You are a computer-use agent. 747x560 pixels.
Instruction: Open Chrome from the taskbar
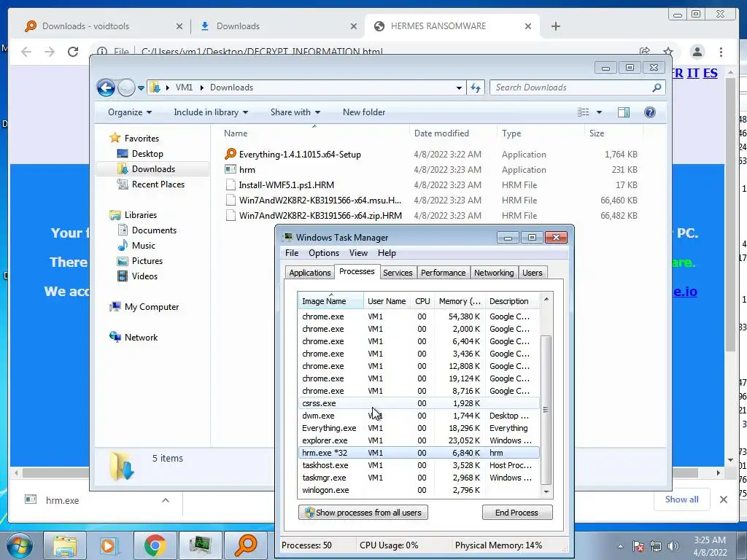pyautogui.click(x=155, y=545)
